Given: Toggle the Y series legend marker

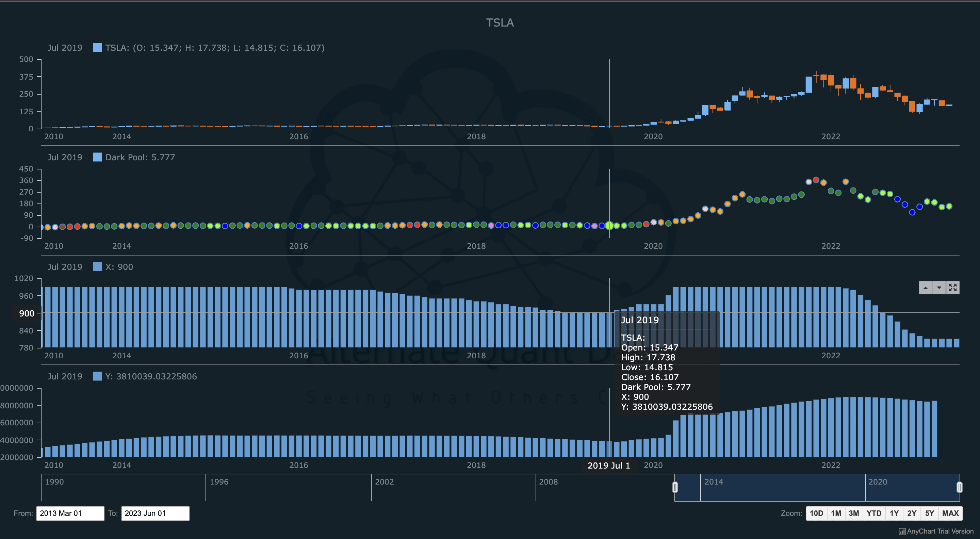Looking at the screenshot, I should (x=97, y=376).
